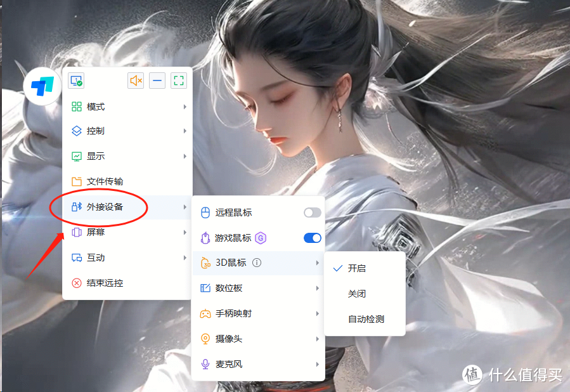
Task: Click the blue minimize toolbar icon
Action: 157,81
